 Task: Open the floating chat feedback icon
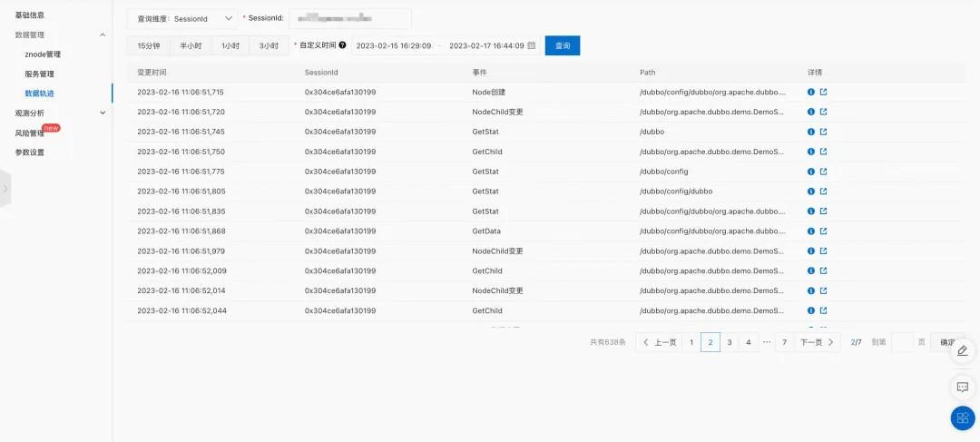click(962, 388)
